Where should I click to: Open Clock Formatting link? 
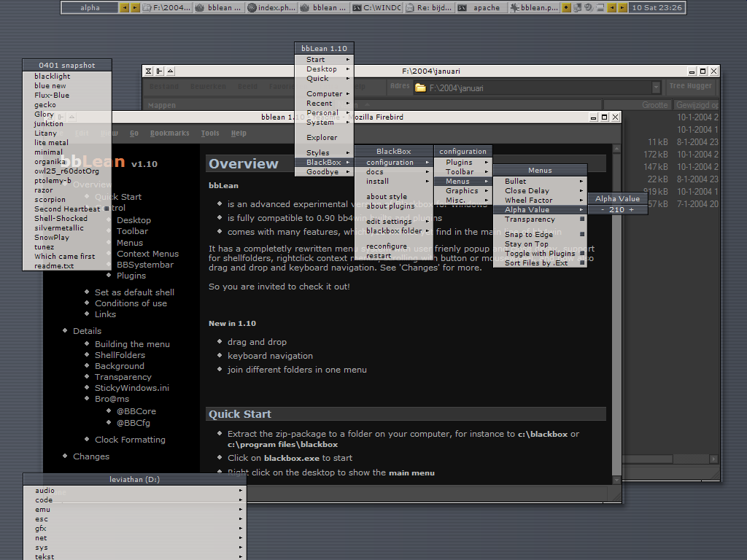[x=130, y=440]
